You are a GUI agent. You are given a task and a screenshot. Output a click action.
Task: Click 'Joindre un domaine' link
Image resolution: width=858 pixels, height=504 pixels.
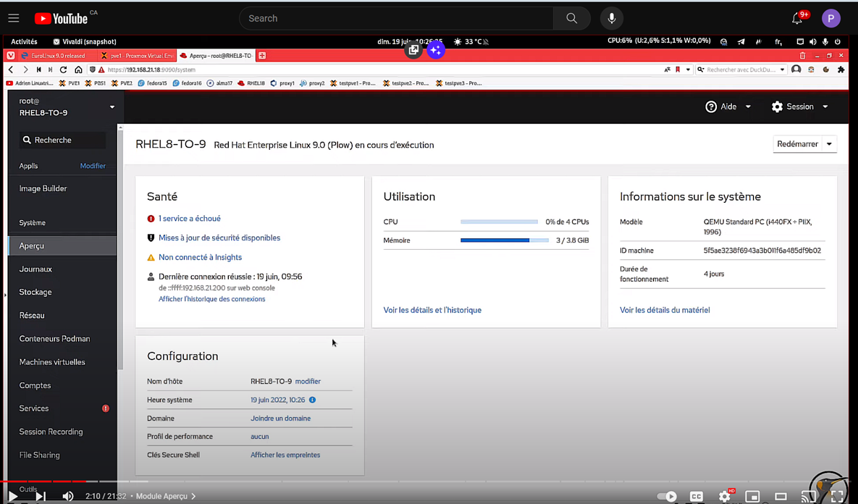point(281,418)
